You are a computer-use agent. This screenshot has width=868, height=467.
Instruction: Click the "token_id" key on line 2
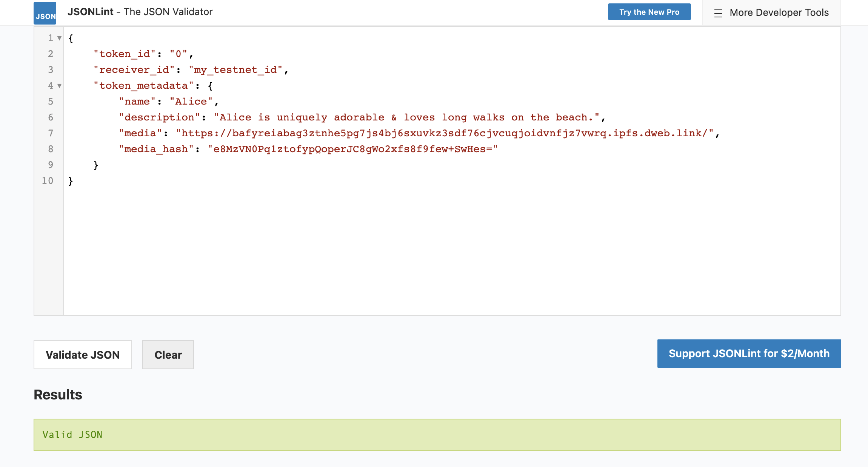(x=125, y=54)
